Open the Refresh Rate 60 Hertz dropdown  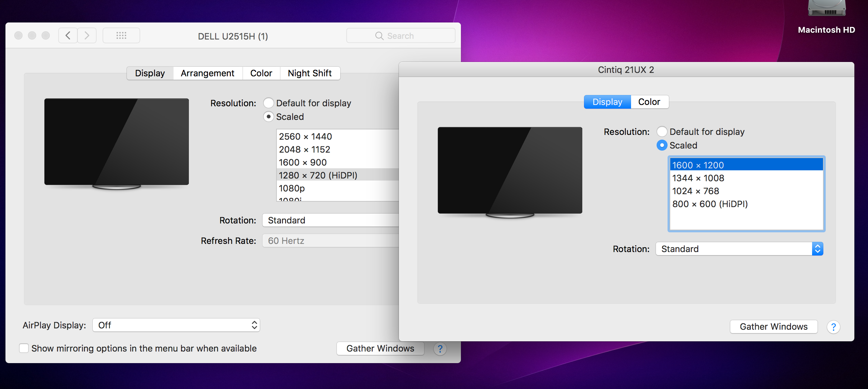[x=330, y=240]
